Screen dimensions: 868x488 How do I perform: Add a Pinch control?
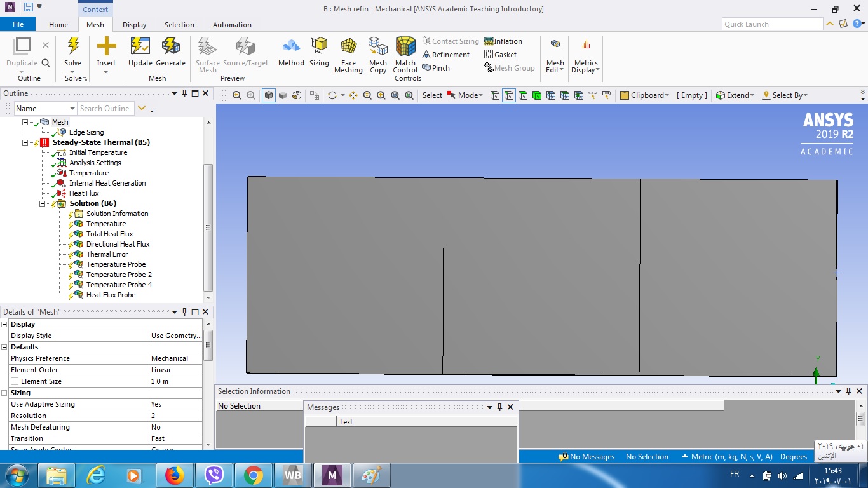click(436, 68)
